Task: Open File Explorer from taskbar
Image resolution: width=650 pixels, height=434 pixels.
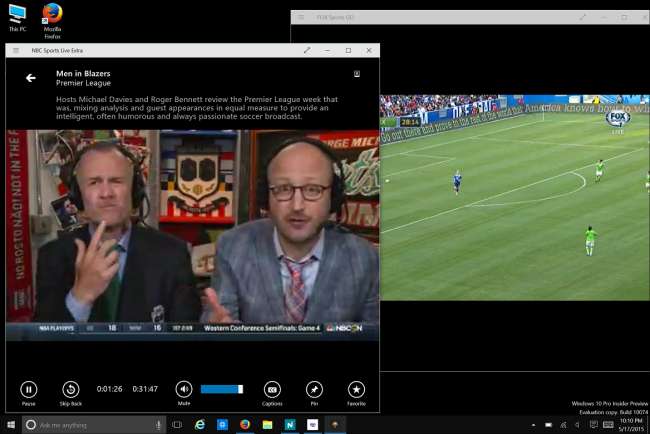Action: tap(267, 425)
